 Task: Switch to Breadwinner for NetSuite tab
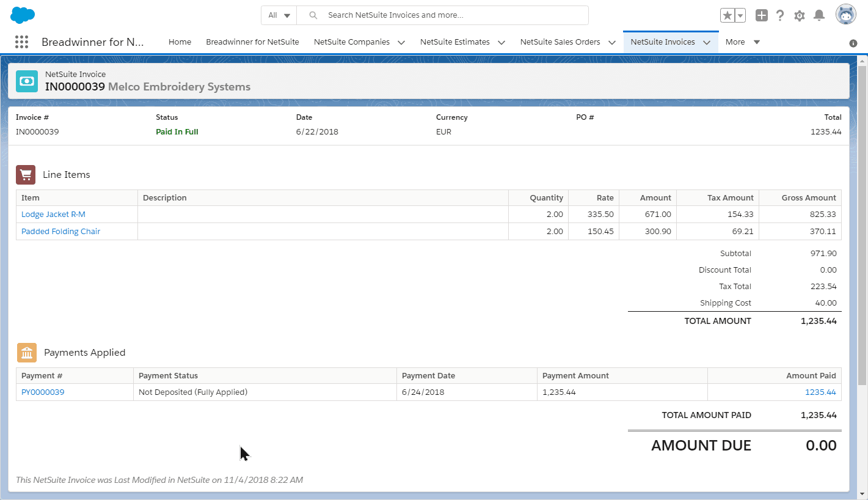pos(252,42)
